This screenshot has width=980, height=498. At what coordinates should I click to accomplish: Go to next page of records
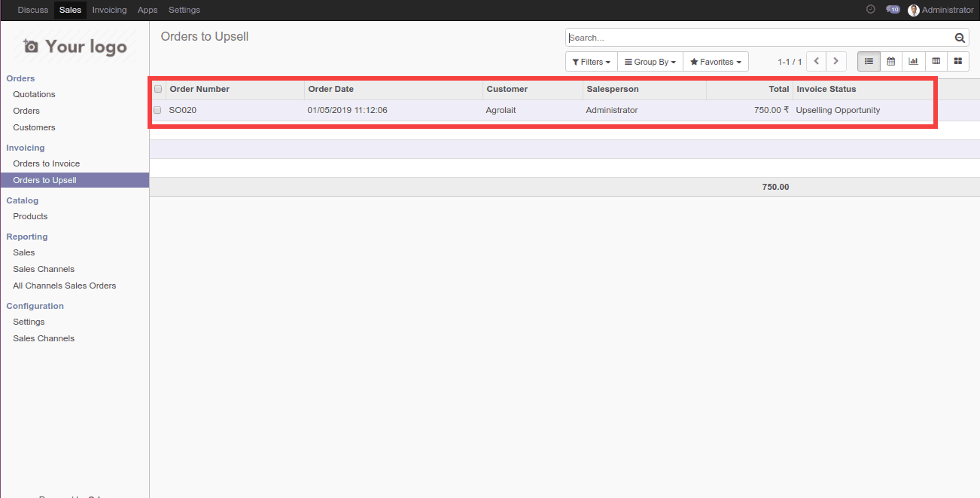point(836,62)
